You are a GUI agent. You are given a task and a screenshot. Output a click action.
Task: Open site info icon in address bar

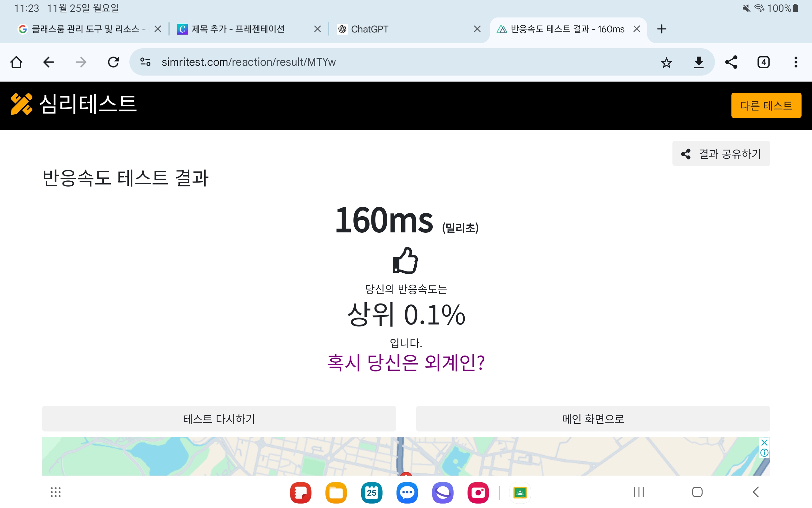pos(145,62)
